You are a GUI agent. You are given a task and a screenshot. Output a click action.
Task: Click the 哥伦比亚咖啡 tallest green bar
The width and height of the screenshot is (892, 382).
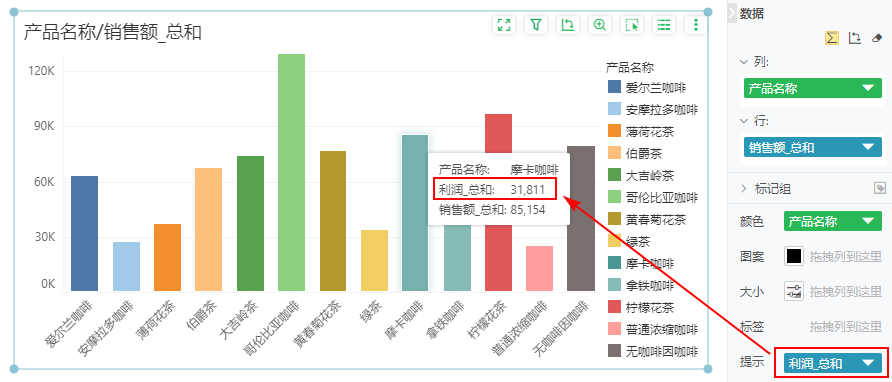(x=291, y=172)
